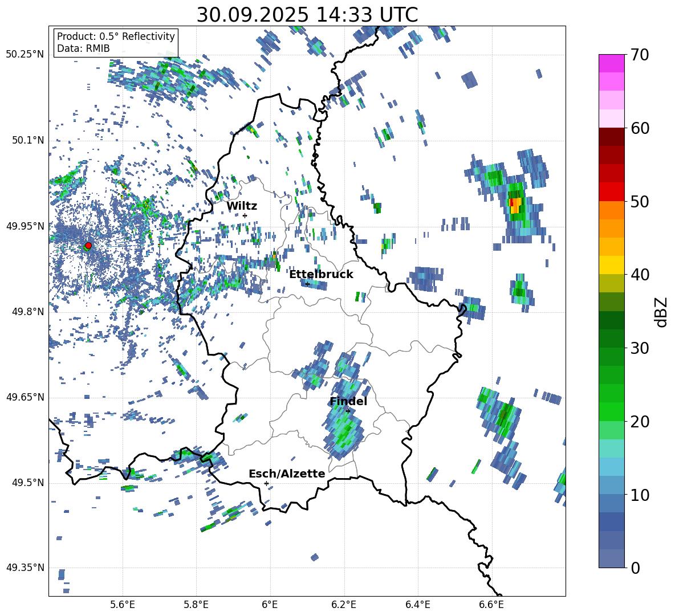Click the 20 colorbar tick label

(640, 422)
